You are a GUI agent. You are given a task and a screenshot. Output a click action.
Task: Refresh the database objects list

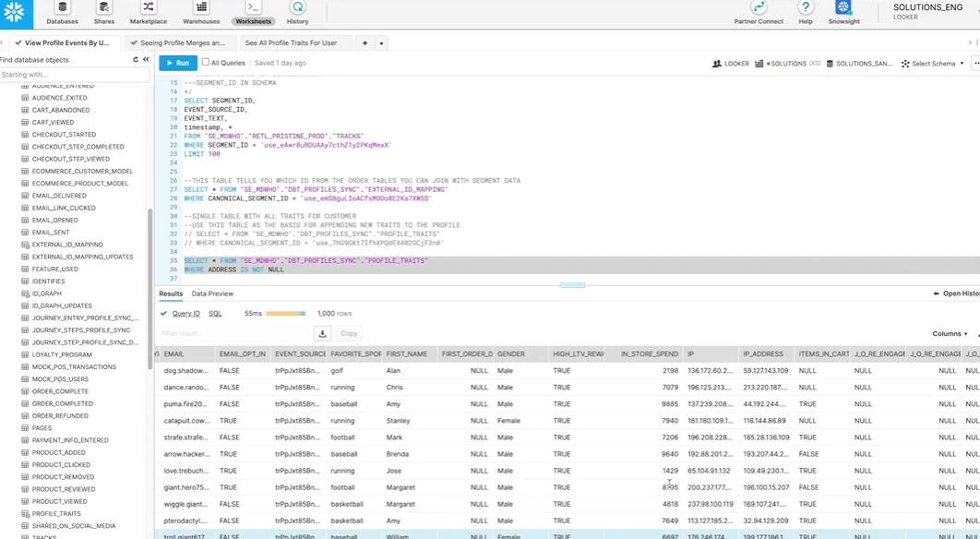136,60
